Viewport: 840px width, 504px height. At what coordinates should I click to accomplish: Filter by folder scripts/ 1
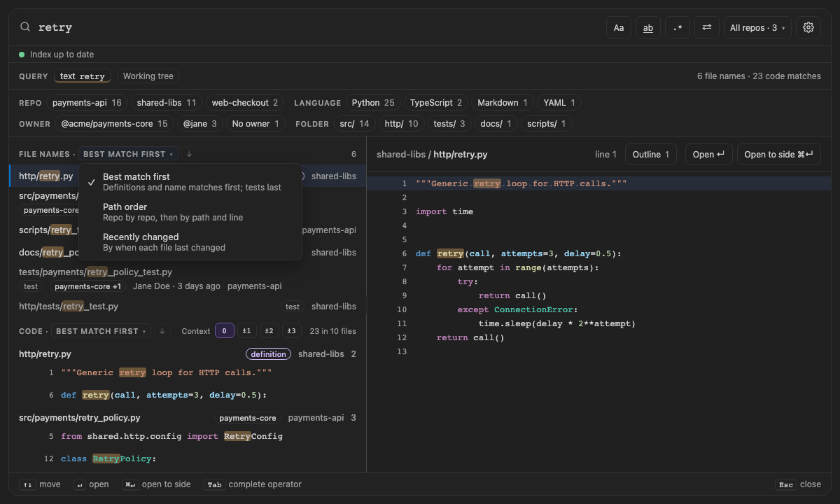(x=547, y=124)
